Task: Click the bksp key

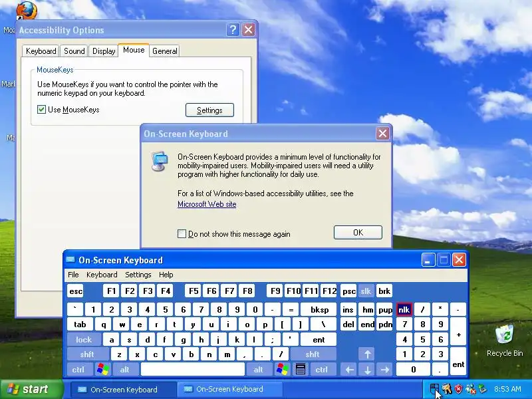Action: tap(319, 309)
